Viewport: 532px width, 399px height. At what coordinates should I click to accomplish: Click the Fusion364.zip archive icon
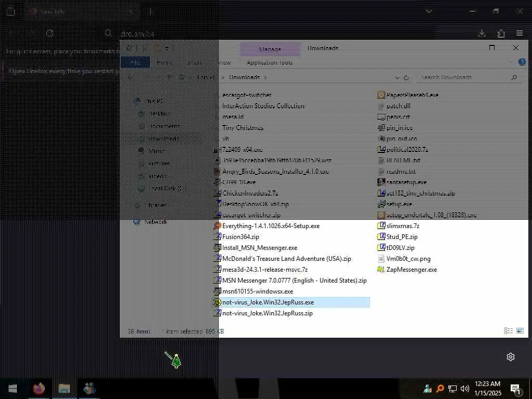[218, 237]
